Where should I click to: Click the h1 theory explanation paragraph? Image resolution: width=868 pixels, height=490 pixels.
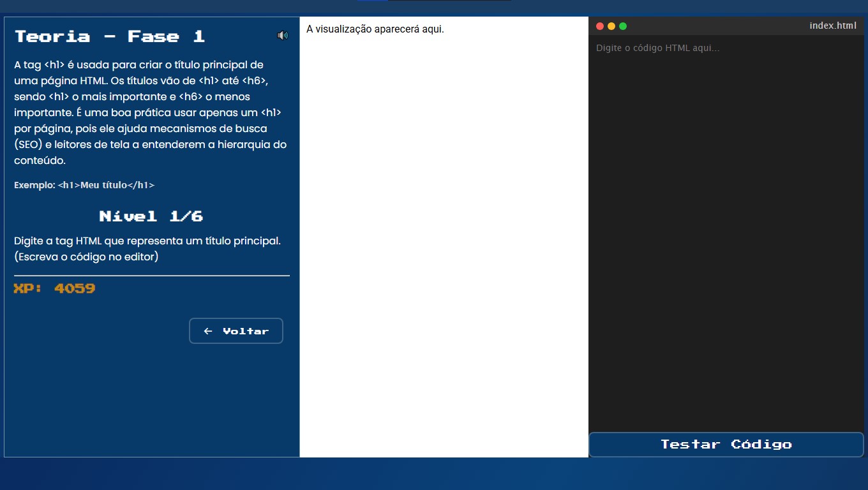(x=151, y=112)
